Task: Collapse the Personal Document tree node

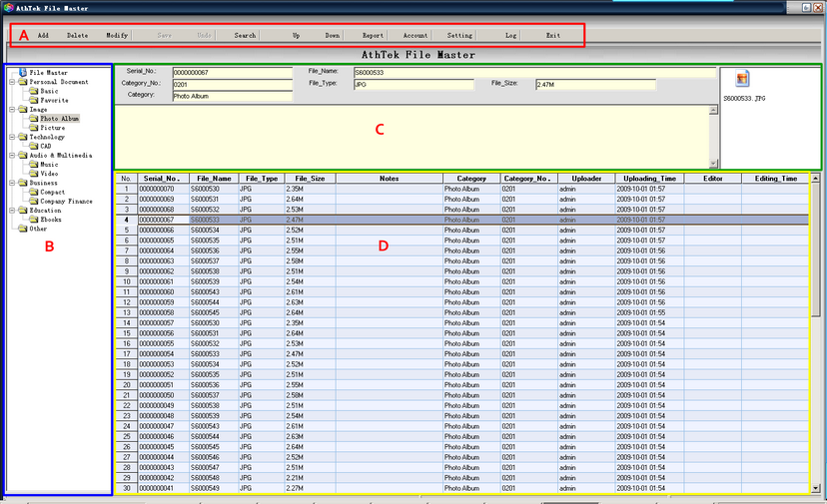Action: 10,82
